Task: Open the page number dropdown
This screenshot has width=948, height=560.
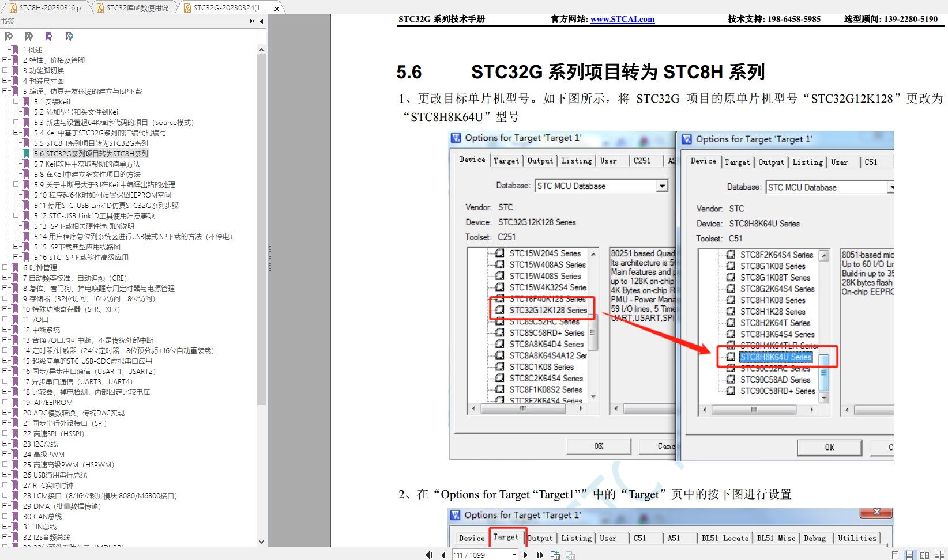Action: tap(514, 555)
